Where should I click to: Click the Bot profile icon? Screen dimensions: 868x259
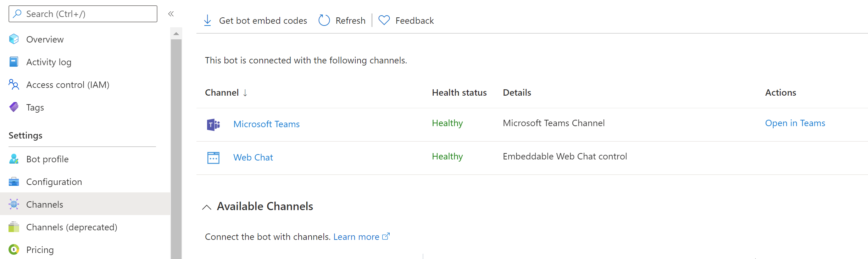(x=14, y=159)
